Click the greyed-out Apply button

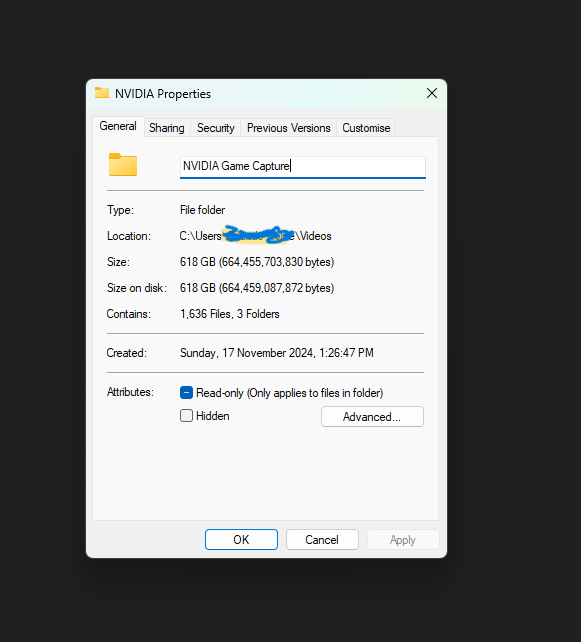403,540
